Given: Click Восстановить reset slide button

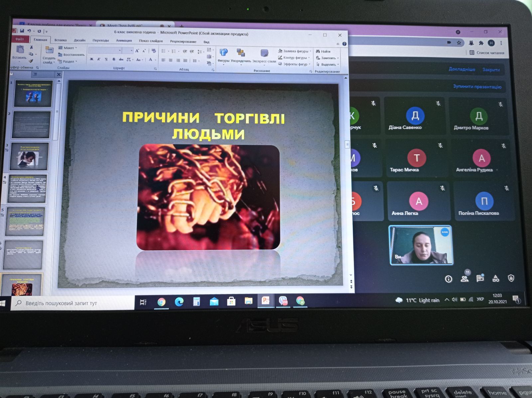Looking at the screenshot, I should tap(71, 55).
